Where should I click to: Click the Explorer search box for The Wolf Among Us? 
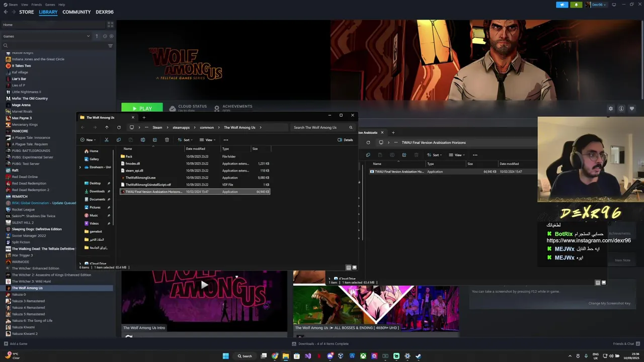[x=322, y=127]
